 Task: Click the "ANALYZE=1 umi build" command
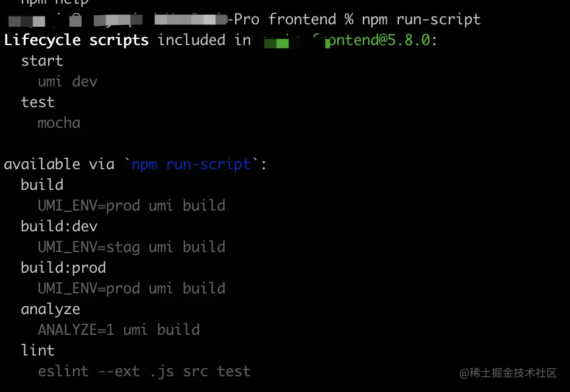pos(119,330)
